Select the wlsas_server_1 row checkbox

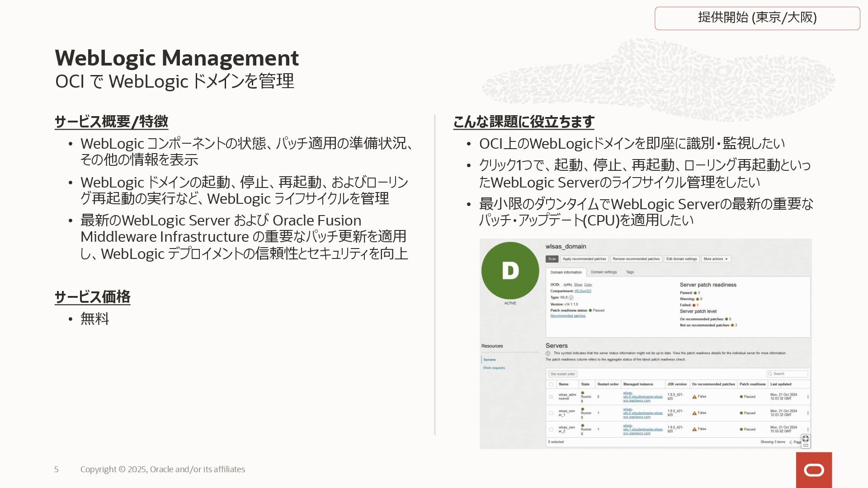(x=551, y=413)
